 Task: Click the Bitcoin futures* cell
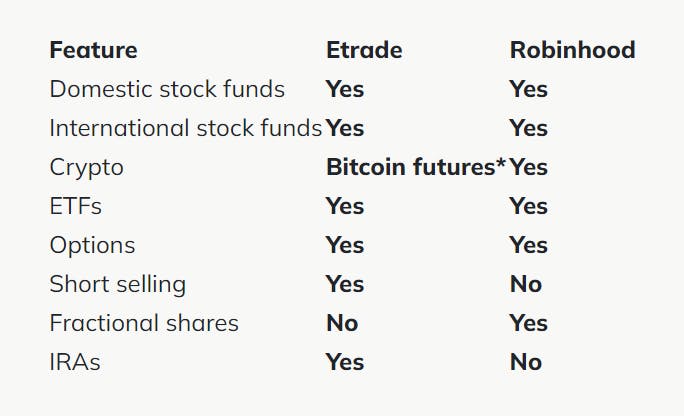(416, 167)
